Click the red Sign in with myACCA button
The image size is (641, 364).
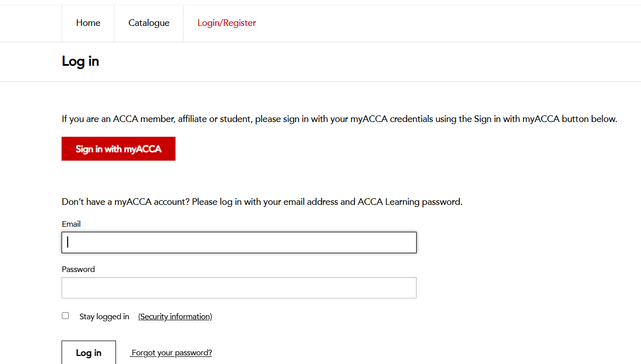tap(119, 148)
